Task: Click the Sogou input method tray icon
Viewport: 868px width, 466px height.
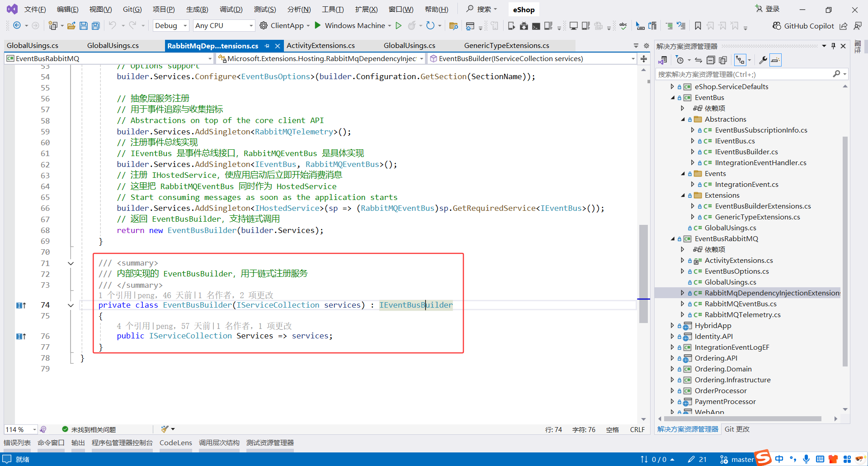Action: pyautogui.click(x=764, y=458)
